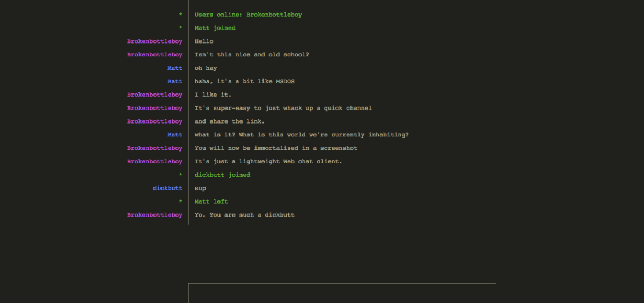The height and width of the screenshot is (303, 644).
Task: Click the Brokenbottleboy nickname beside "I like it."
Action: (155, 95)
